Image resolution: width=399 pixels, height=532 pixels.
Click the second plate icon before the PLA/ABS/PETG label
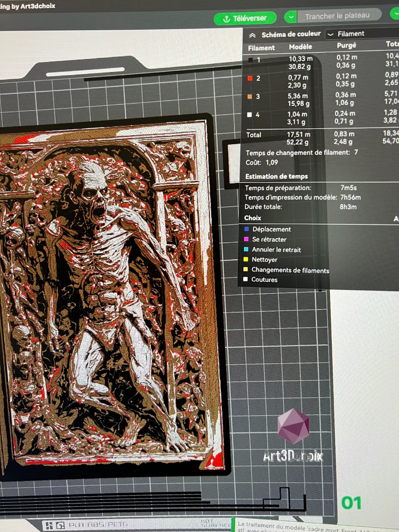pos(60,526)
